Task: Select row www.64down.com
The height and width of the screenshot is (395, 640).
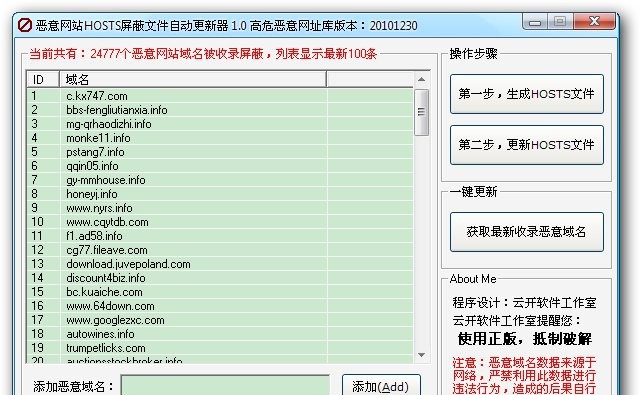Action: [x=220, y=306]
